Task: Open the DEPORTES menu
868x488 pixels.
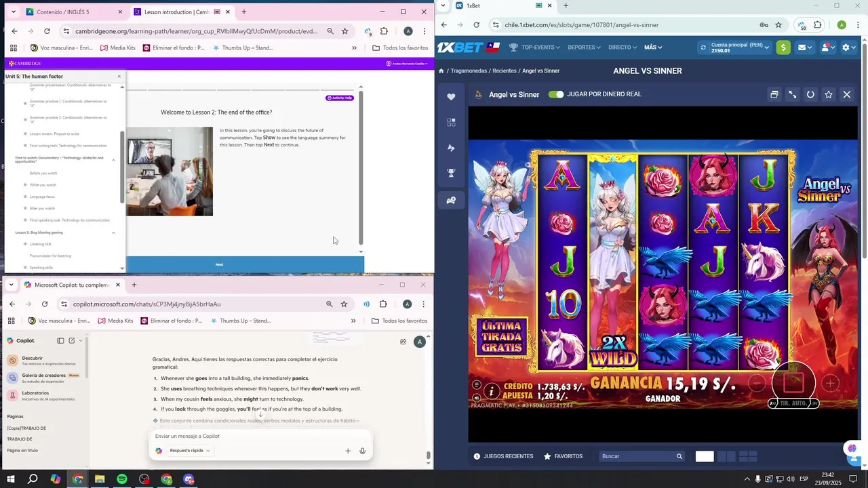Action: point(585,47)
